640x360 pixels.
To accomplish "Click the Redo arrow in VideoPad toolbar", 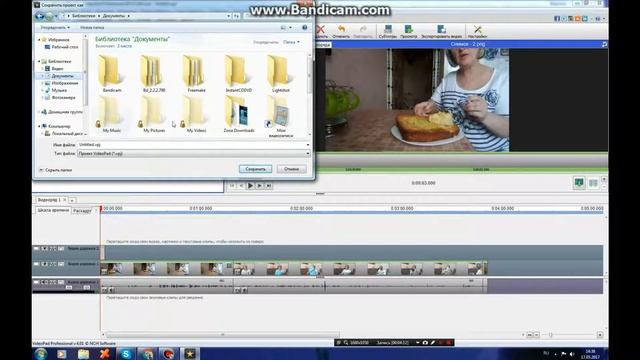I will point(363,29).
